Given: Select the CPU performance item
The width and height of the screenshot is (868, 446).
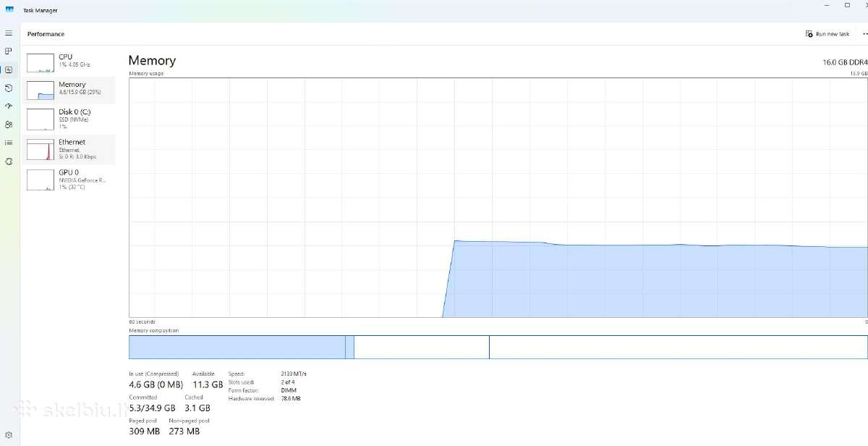Looking at the screenshot, I should 69,62.
